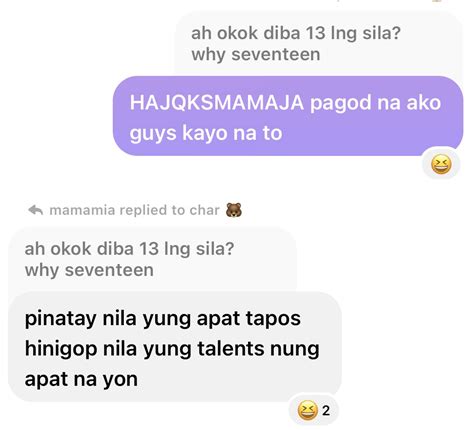Open laughing reaction emoji beside the 2 count

(x=307, y=410)
